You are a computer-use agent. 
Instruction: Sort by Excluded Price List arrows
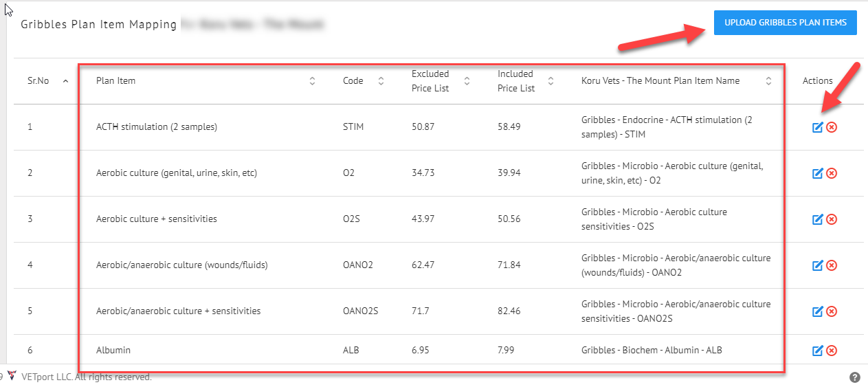tap(467, 81)
